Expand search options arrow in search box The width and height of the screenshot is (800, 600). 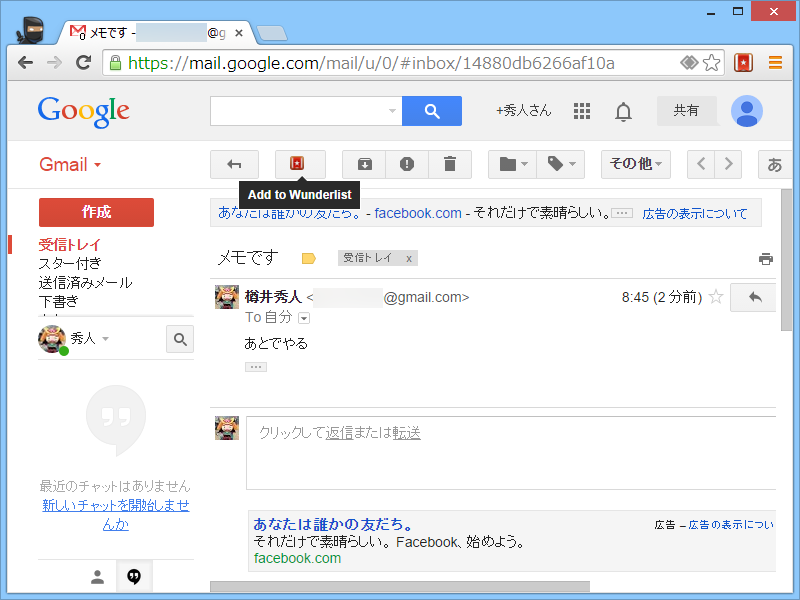(x=392, y=111)
